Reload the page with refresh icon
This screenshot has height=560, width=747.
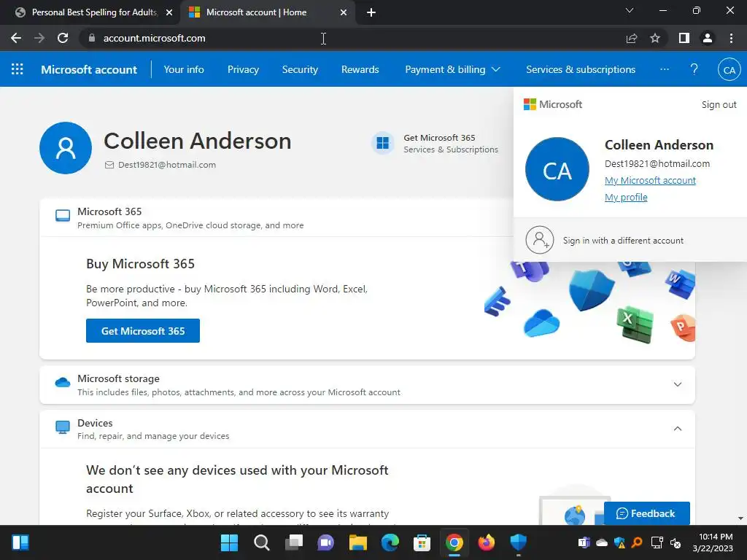coord(63,38)
